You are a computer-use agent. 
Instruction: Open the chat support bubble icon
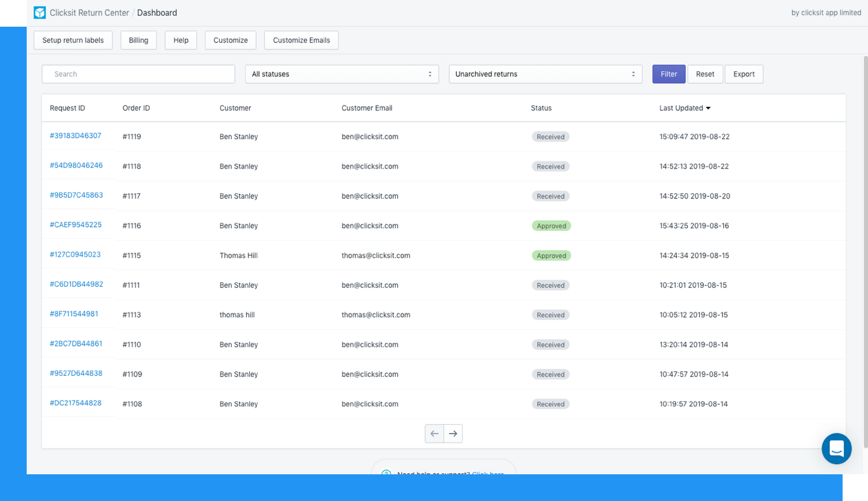[x=836, y=448]
